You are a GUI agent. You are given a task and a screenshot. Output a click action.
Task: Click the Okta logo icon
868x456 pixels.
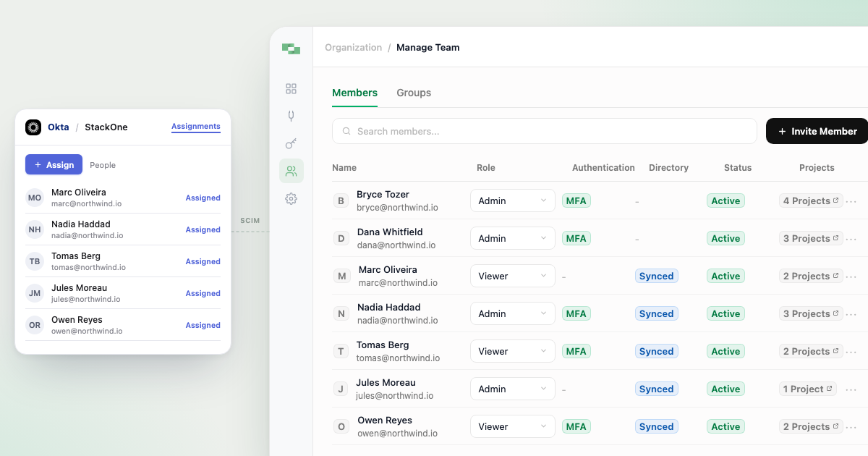tap(33, 127)
